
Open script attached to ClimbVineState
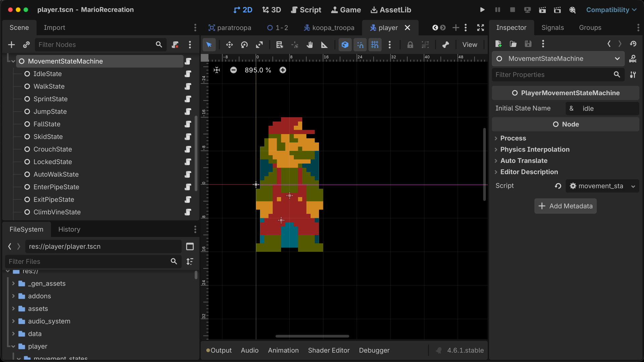point(188,212)
